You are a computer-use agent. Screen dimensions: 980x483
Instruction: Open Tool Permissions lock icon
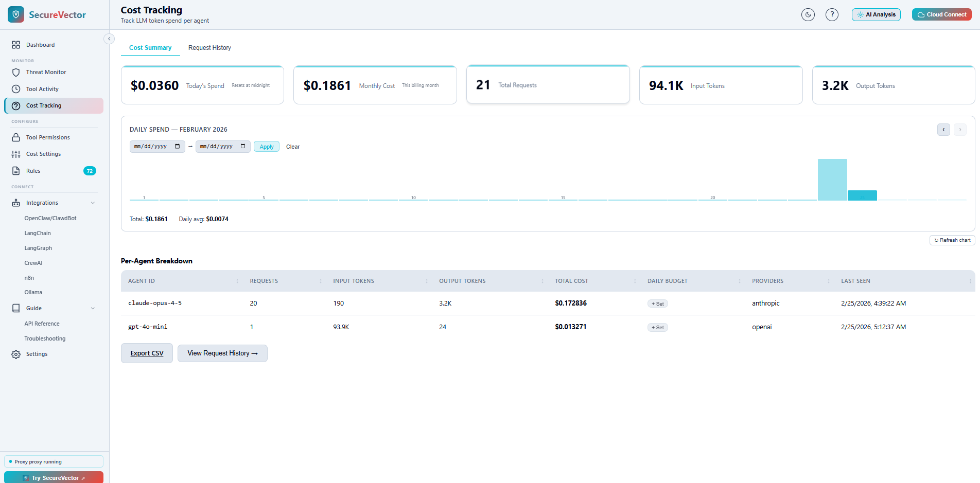16,137
